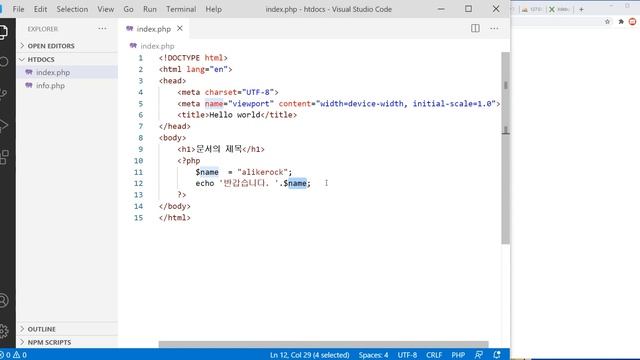The height and width of the screenshot is (360, 640).
Task: Click the echo statement on line 12
Action: [x=253, y=183]
